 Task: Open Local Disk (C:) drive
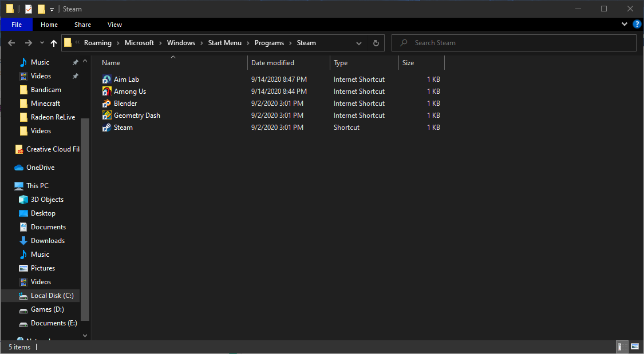click(x=46, y=296)
